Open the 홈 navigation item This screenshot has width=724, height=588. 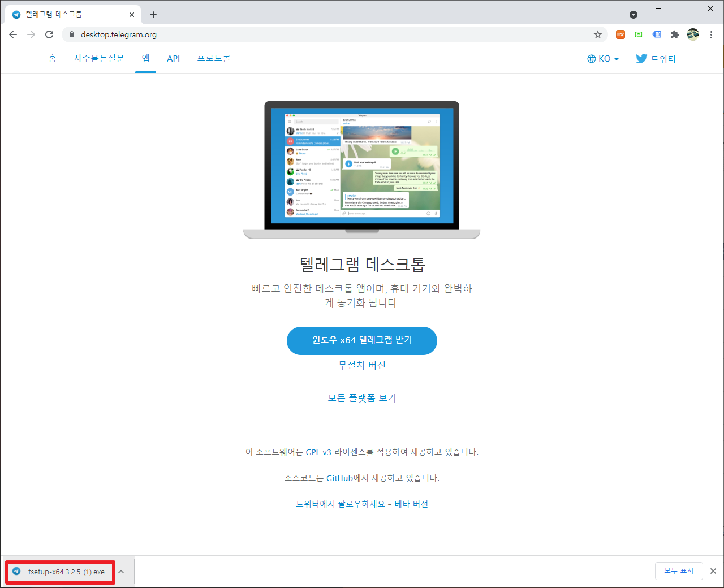click(53, 59)
